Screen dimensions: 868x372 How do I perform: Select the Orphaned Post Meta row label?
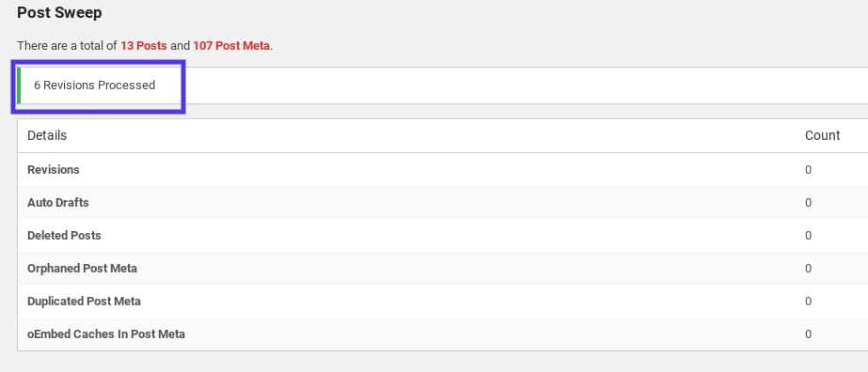82,268
